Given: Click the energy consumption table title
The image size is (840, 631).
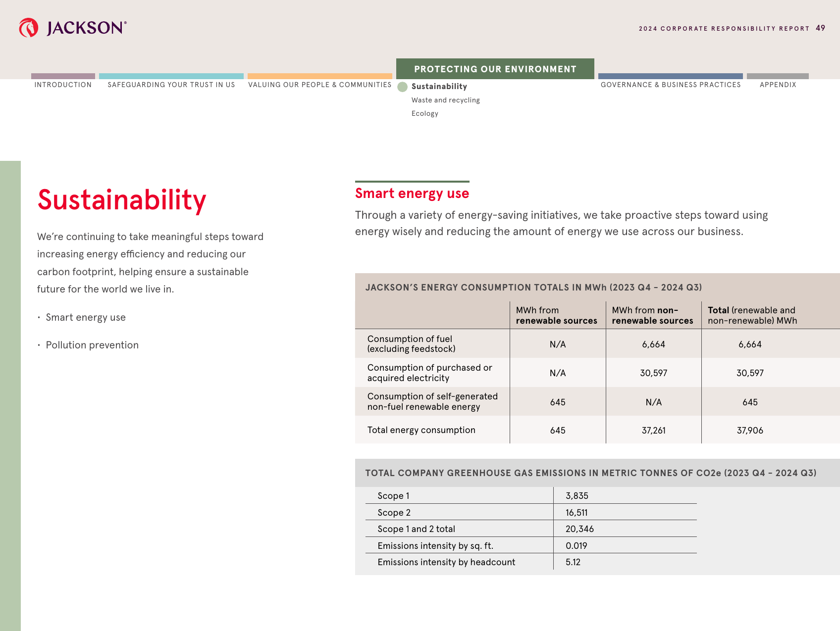Looking at the screenshot, I should point(533,288).
